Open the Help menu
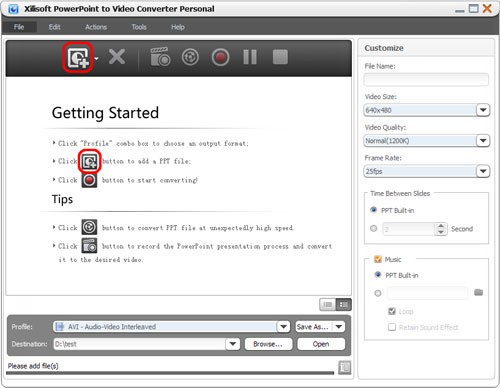Image resolution: width=500 pixels, height=388 pixels. pos(178,27)
